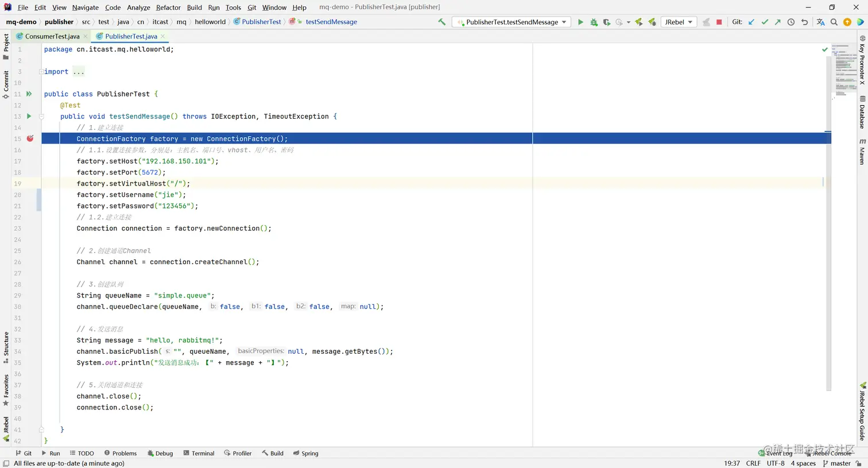
Task: Run with JRebel rocket icon
Action: point(639,22)
